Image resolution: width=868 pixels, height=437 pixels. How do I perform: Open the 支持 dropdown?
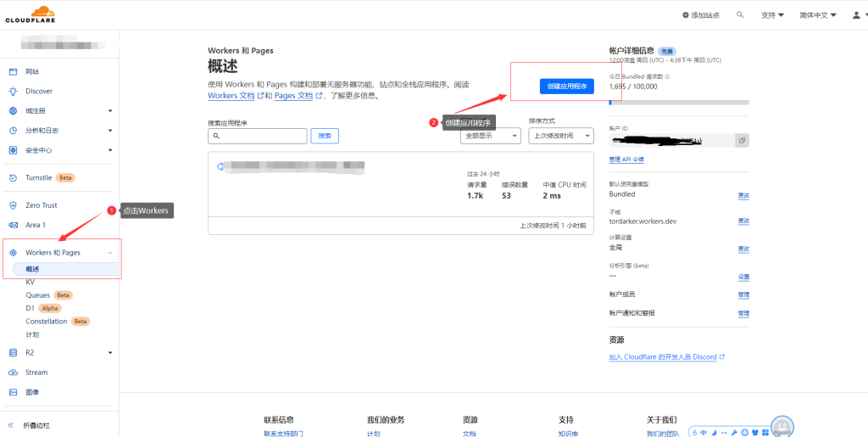(772, 15)
